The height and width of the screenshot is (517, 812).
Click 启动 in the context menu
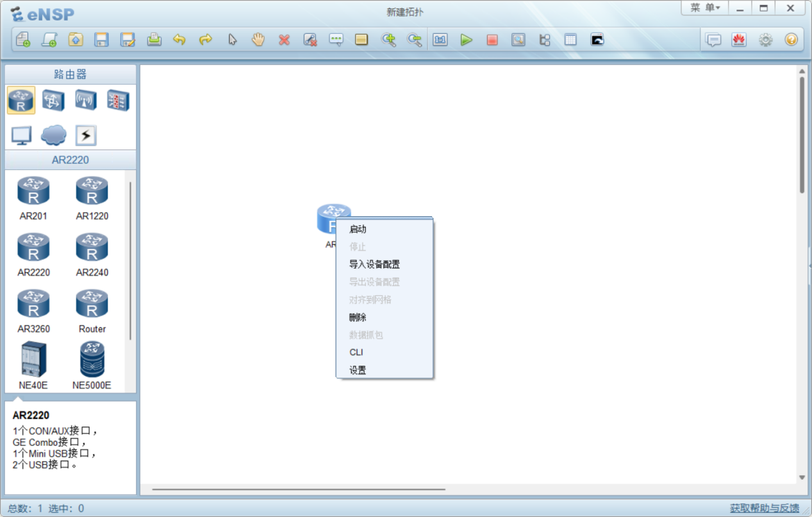point(385,229)
